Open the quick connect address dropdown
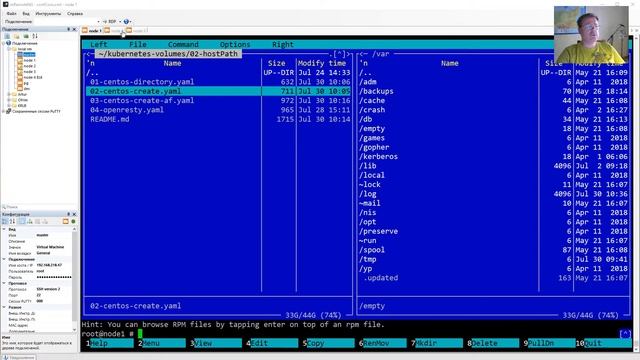This screenshot has height=360, width=640. (98, 21)
